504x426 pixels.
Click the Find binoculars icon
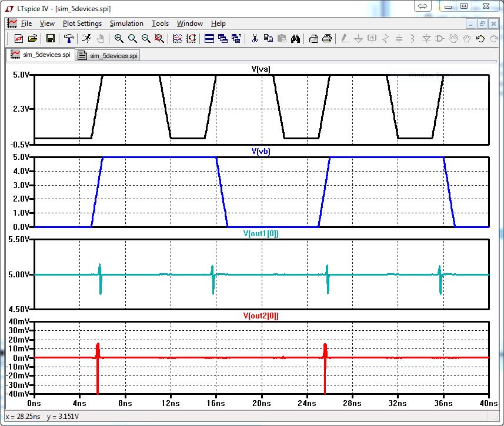pyautogui.click(x=296, y=39)
